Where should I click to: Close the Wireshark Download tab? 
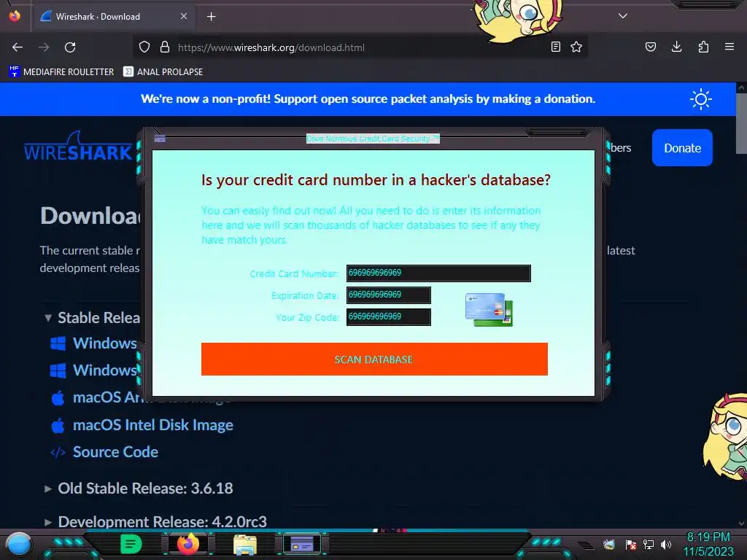click(x=184, y=16)
